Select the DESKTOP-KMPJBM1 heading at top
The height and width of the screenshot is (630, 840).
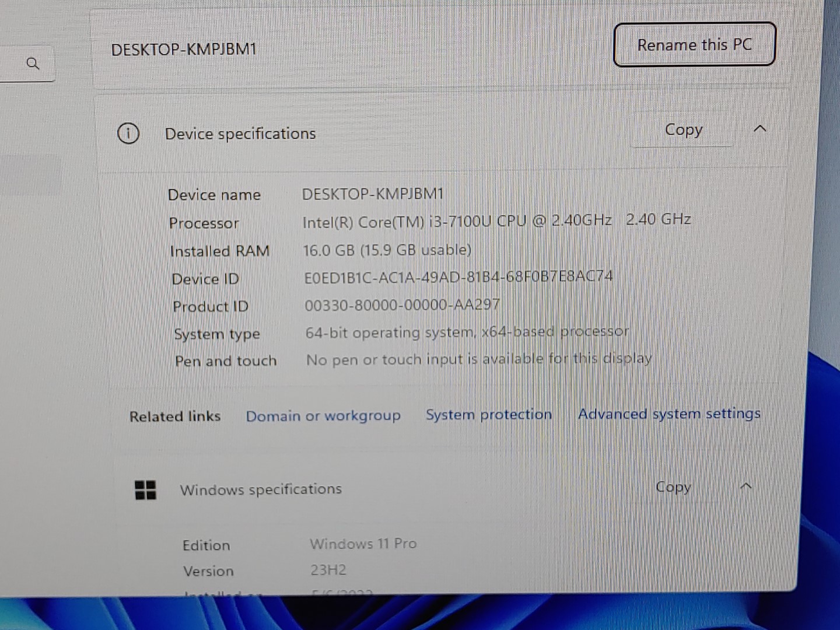click(184, 50)
